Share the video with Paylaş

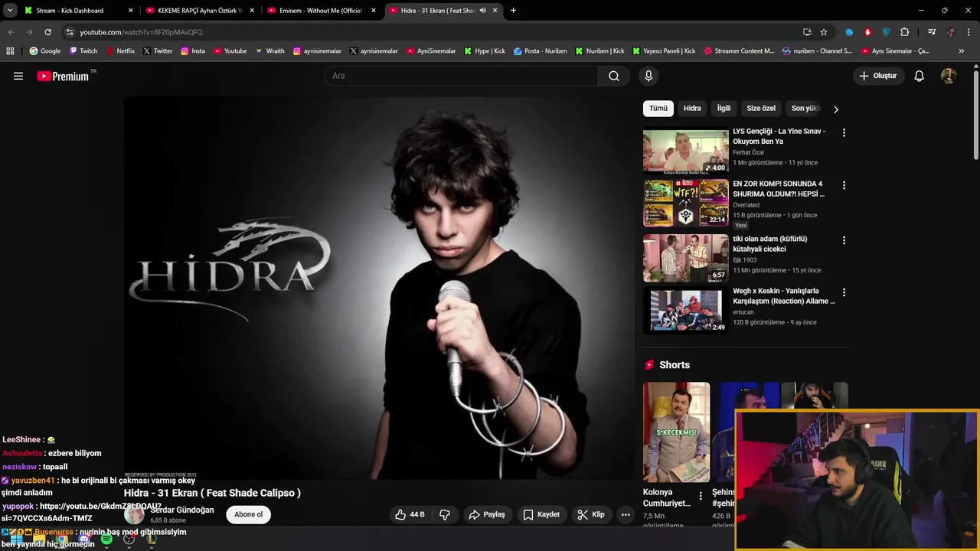[x=487, y=514]
